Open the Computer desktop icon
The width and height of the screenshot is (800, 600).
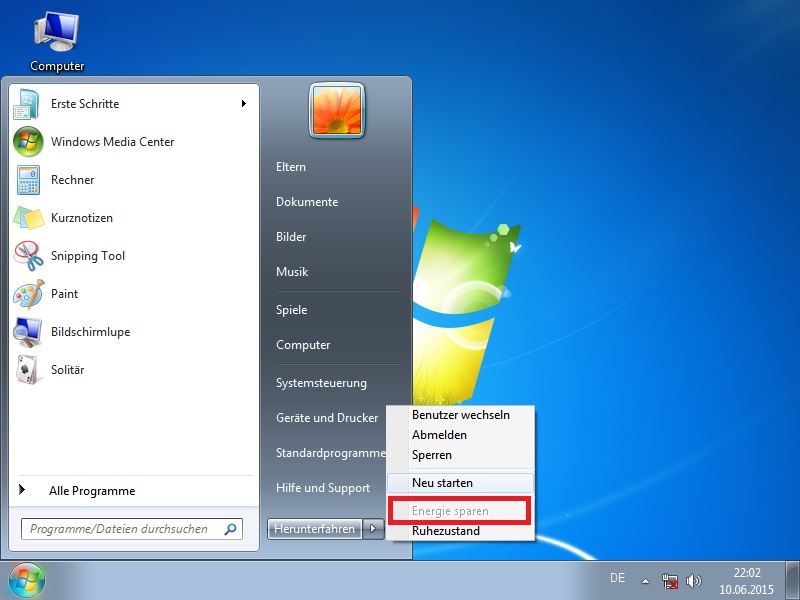point(56,42)
